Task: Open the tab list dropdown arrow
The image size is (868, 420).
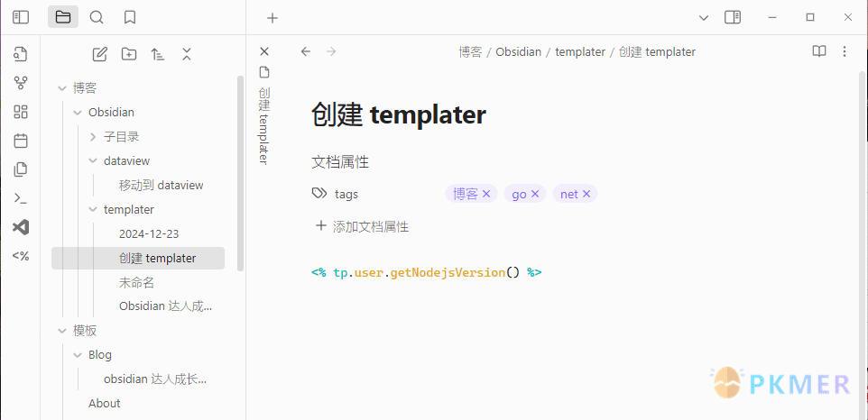Action: 704,18
